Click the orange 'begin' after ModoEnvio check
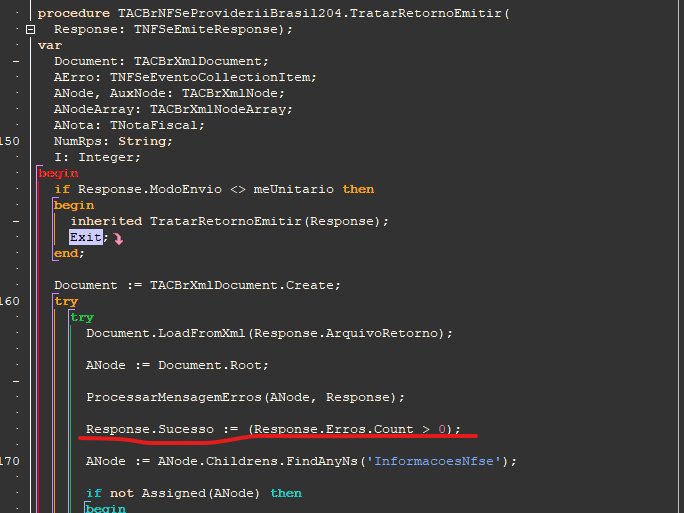Screen dimensions: 684x513 [74, 205]
